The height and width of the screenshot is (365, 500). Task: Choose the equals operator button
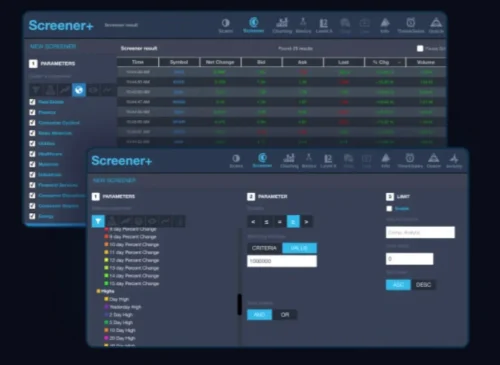[280, 222]
